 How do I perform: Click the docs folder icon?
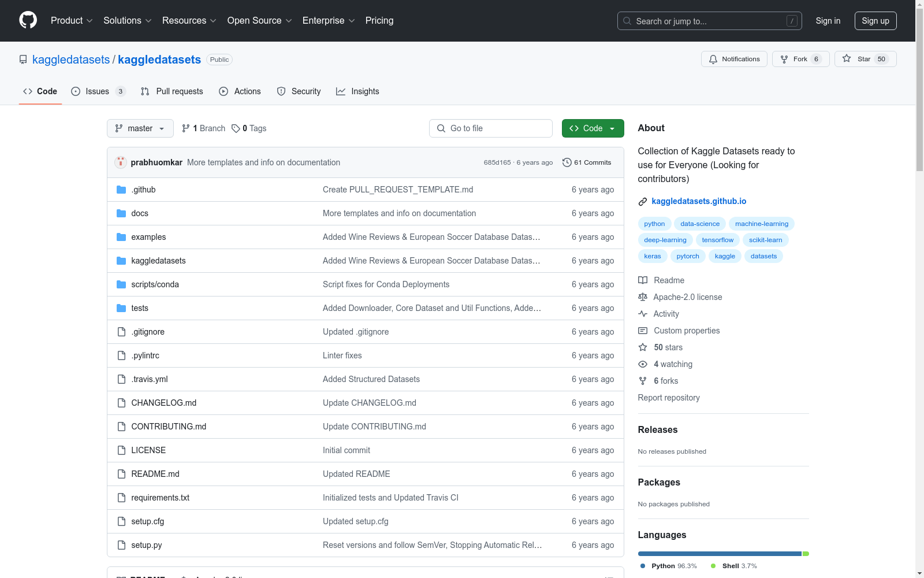click(x=121, y=213)
